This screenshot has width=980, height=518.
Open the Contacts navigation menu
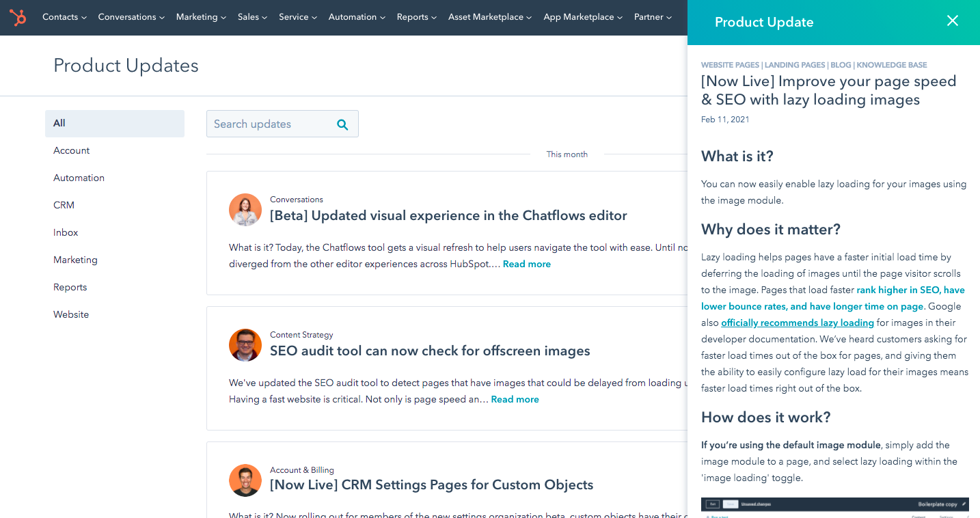[x=61, y=17]
